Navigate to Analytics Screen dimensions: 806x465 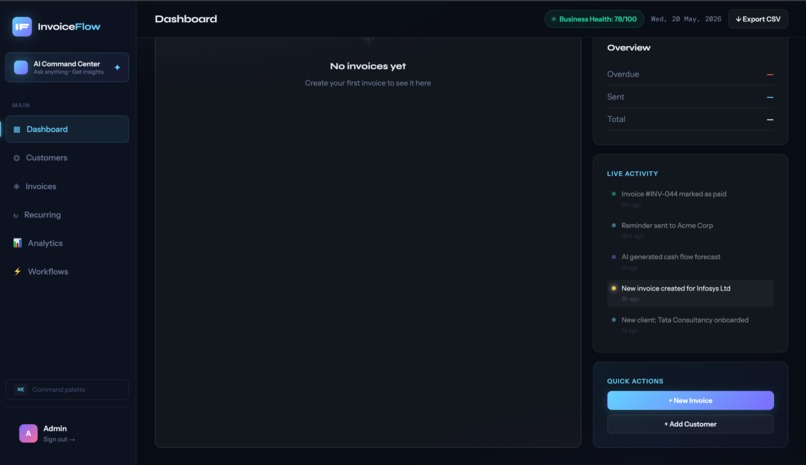pyautogui.click(x=67, y=243)
